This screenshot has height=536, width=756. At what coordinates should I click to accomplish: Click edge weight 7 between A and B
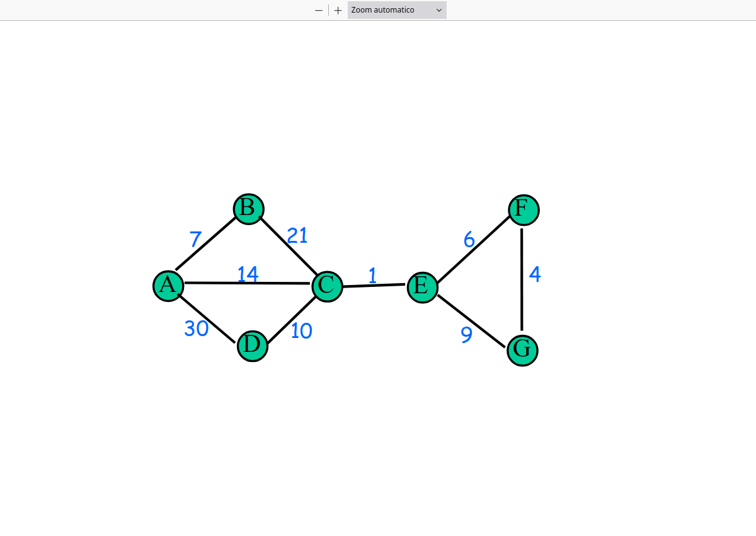tap(195, 240)
